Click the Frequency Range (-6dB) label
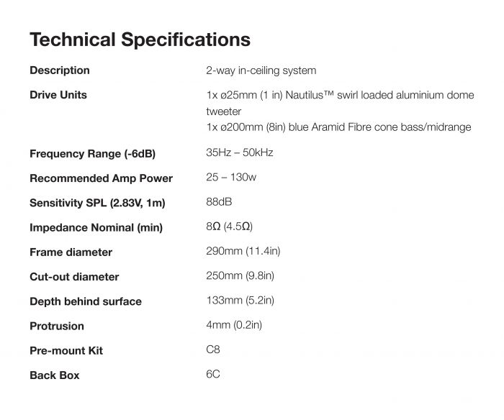This screenshot has height=420, width=504. tap(92, 154)
